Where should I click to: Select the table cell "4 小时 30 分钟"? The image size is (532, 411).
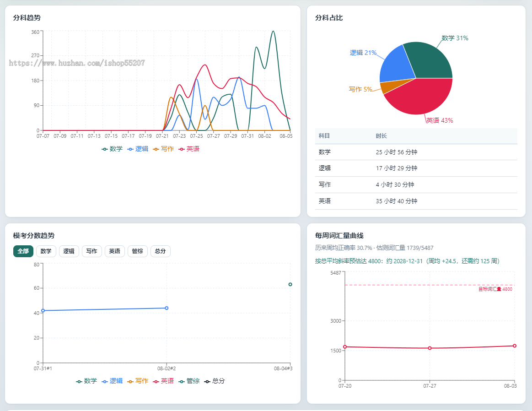pyautogui.click(x=395, y=184)
